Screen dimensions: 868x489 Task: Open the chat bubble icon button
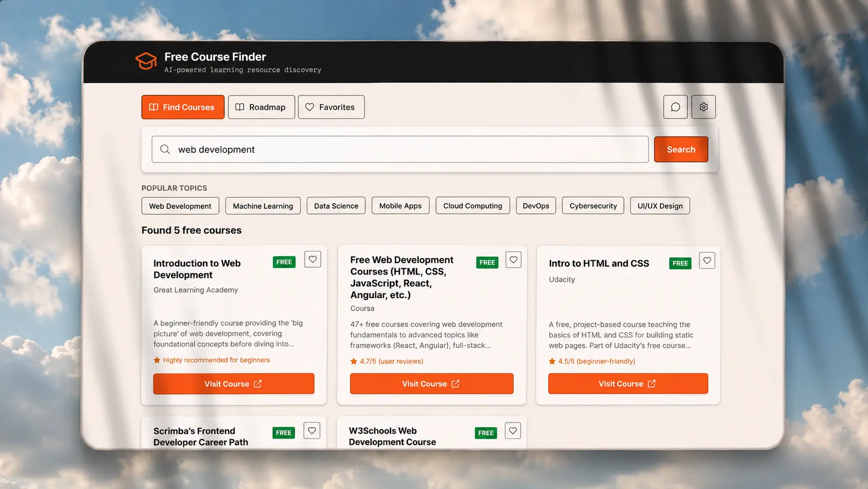675,107
